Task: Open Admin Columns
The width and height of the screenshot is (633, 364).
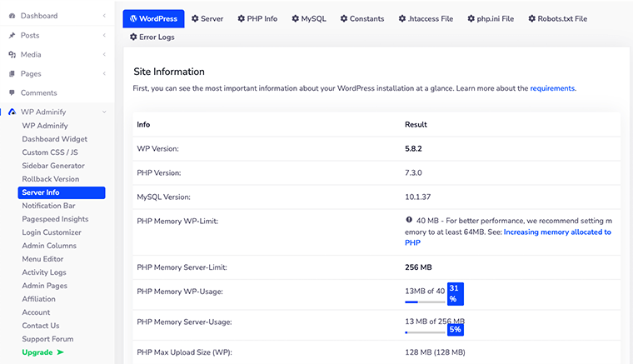Action: point(49,246)
